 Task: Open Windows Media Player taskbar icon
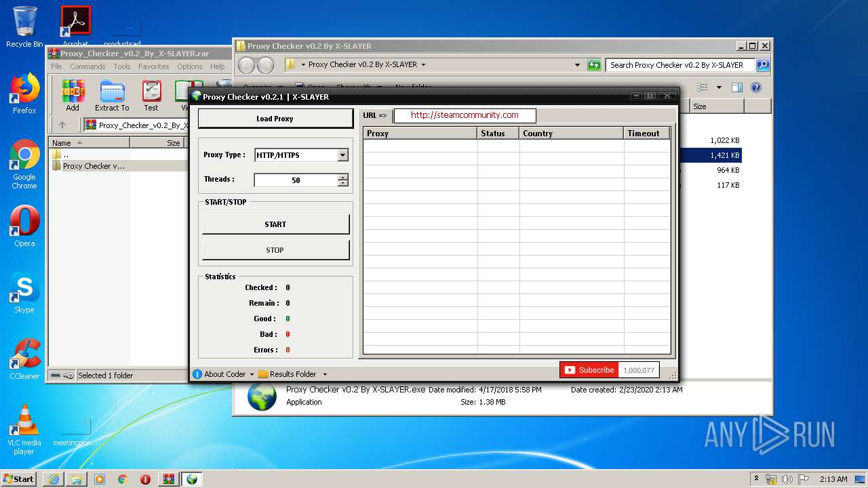point(100,479)
